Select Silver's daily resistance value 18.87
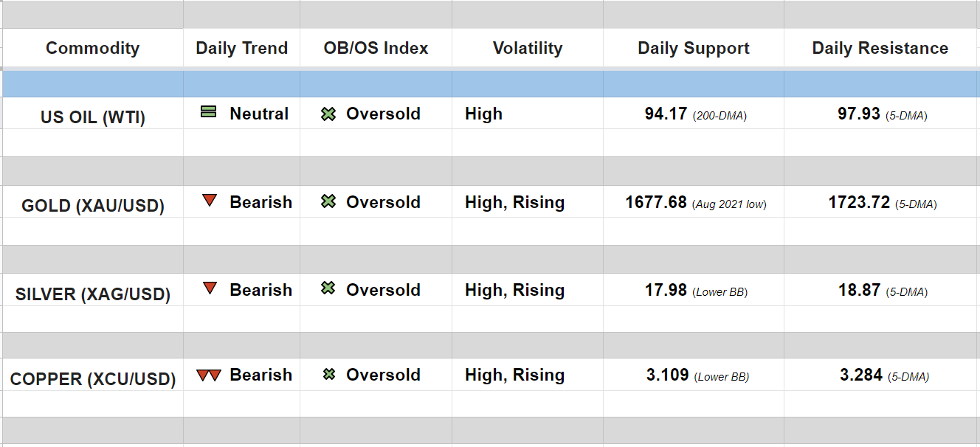Screen dimensions: 980x447 coord(859,290)
